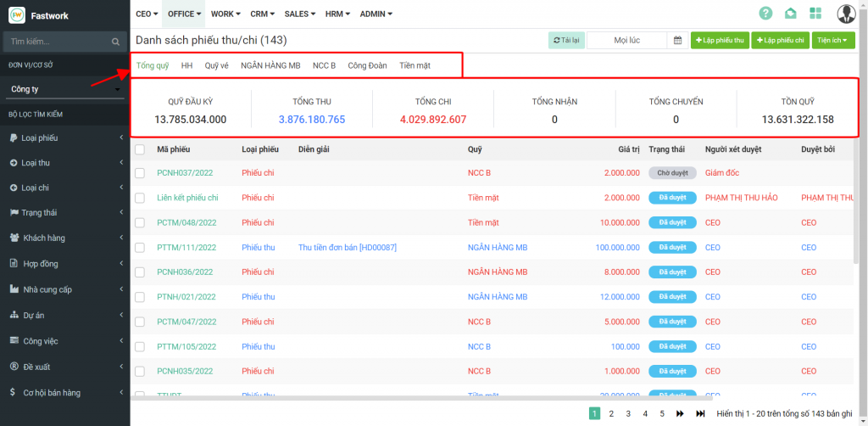Image resolution: width=868 pixels, height=426 pixels.
Task: Check the box for PCNH037/2022 row
Action: pyautogui.click(x=140, y=173)
